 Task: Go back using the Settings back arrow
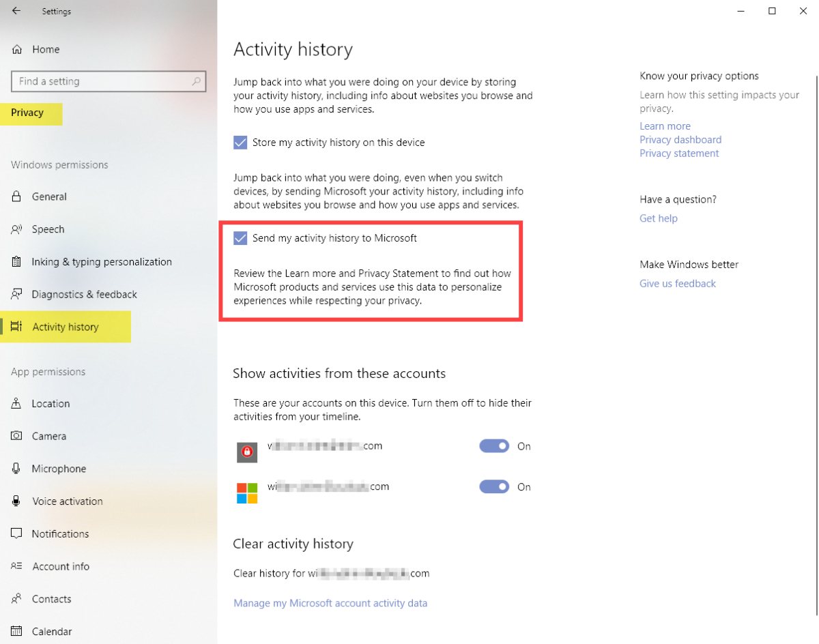point(16,11)
